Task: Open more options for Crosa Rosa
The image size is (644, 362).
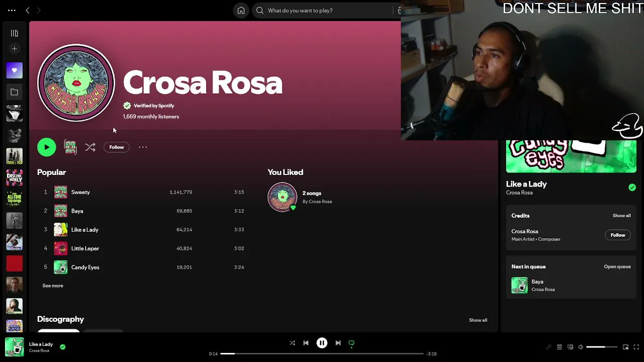Action: (143, 147)
